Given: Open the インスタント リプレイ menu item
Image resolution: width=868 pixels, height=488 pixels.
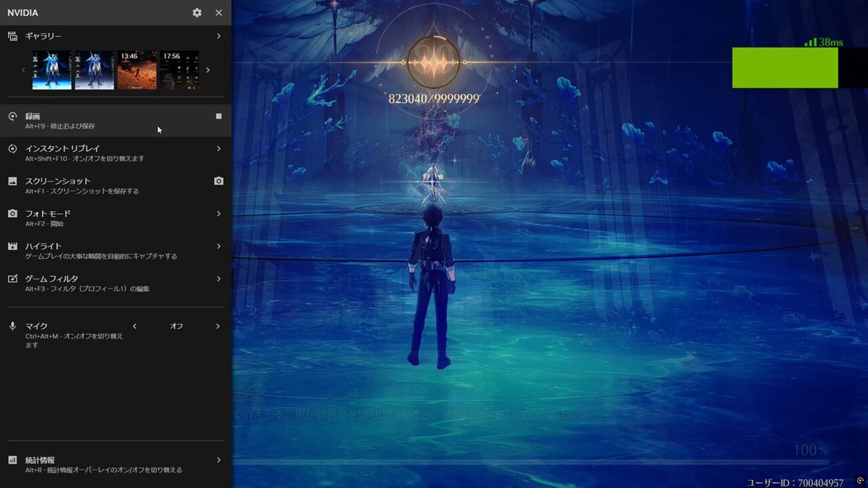Looking at the screenshot, I should tap(116, 153).
